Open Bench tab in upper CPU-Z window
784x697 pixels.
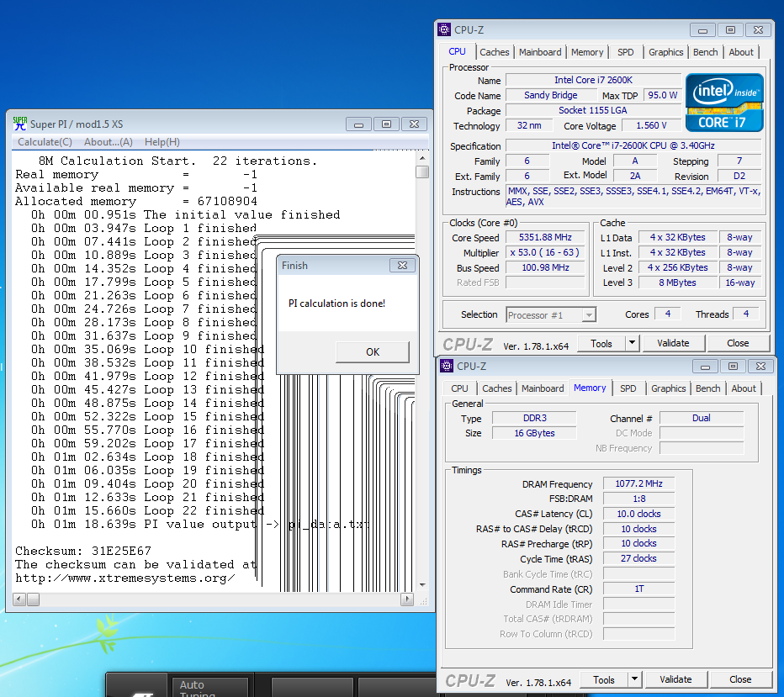[x=705, y=52]
